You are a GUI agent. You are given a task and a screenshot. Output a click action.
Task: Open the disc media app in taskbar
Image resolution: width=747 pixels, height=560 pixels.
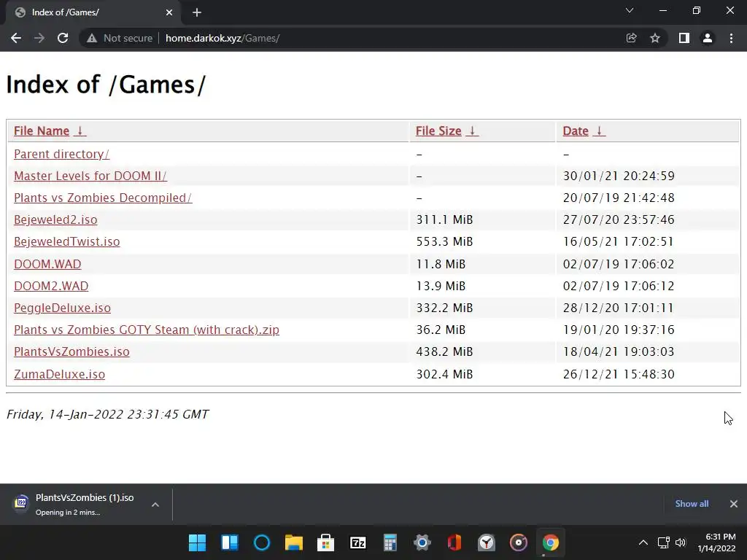point(519,542)
